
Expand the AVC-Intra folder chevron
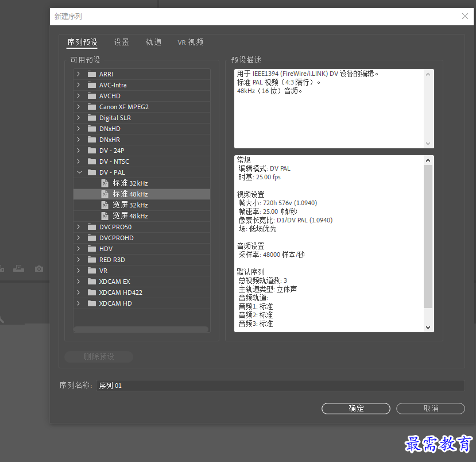pyautogui.click(x=78, y=84)
